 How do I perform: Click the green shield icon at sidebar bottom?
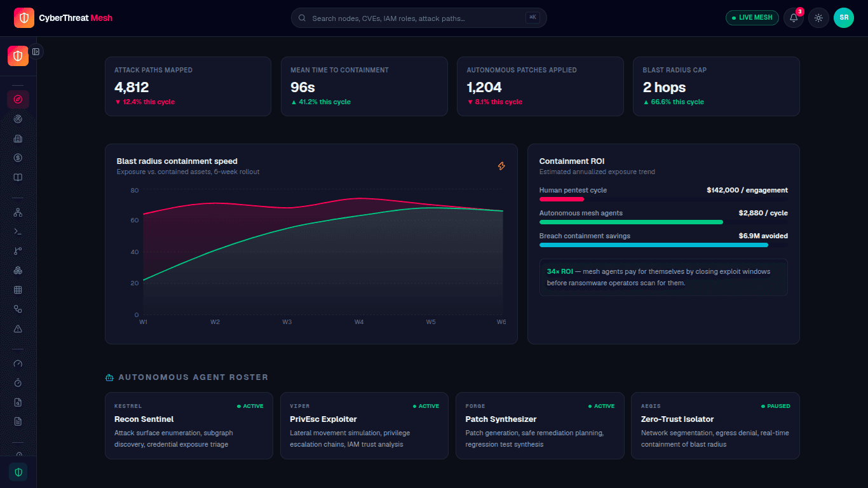[18, 472]
